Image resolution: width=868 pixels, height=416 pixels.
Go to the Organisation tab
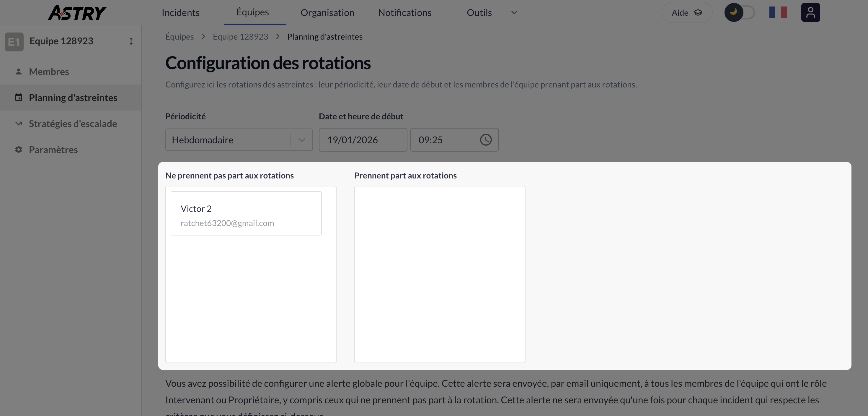tap(327, 13)
